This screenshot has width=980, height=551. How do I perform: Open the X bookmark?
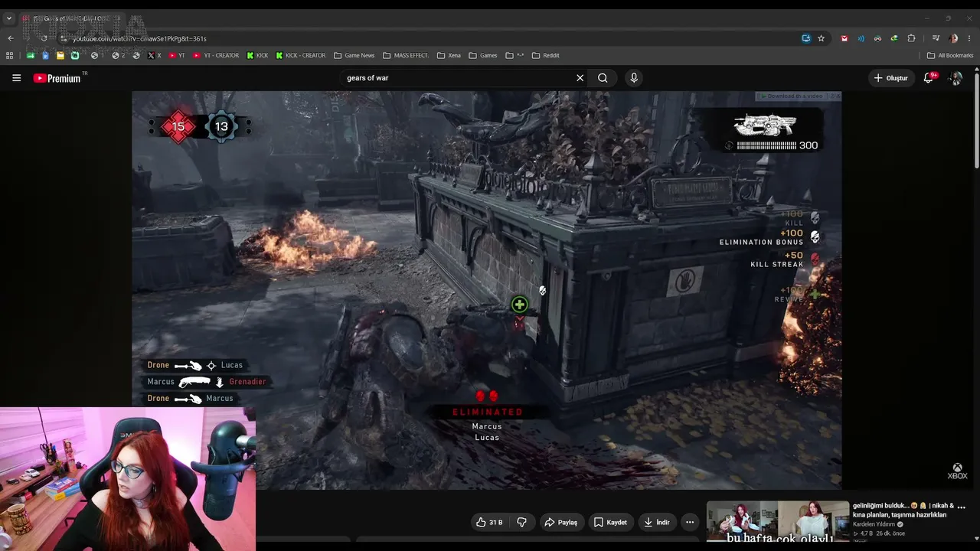(x=154, y=55)
